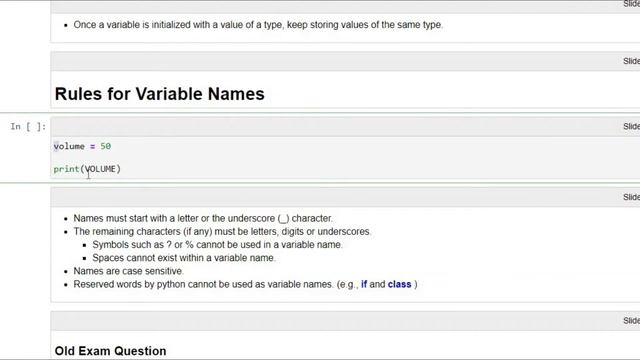Viewport: 640px width, 360px height.
Task: Select the 'Rules for Variable Names' heading cell
Action: coord(160,94)
